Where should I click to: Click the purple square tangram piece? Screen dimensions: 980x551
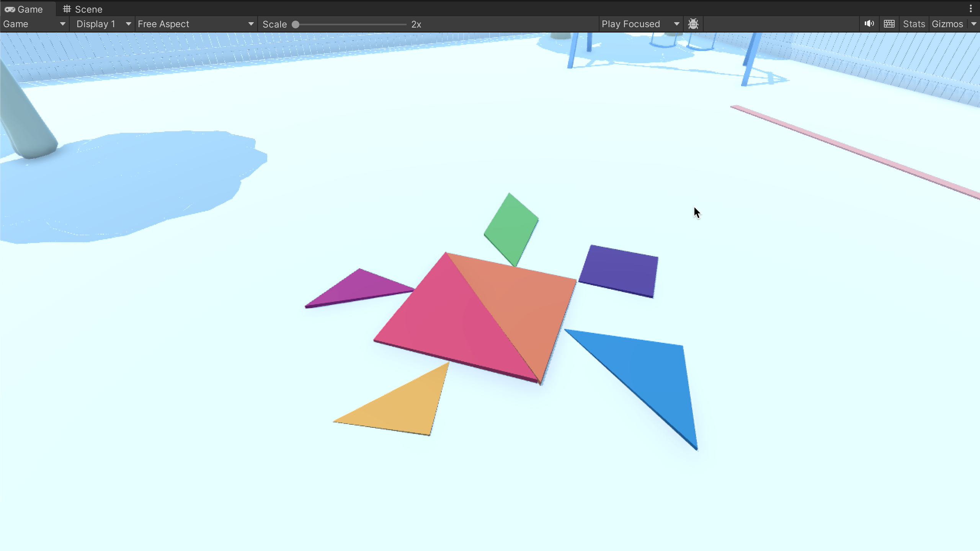point(619,271)
